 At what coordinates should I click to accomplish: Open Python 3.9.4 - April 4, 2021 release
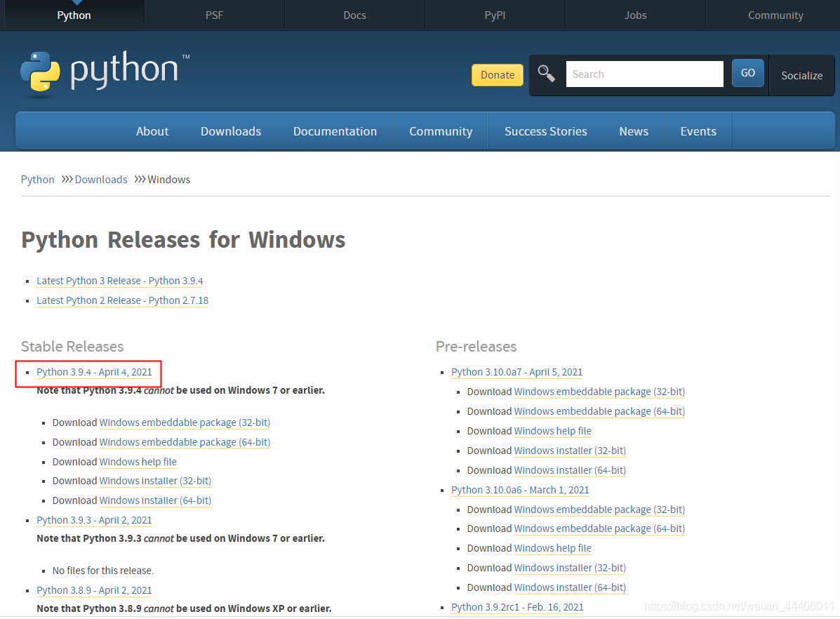[x=94, y=372]
